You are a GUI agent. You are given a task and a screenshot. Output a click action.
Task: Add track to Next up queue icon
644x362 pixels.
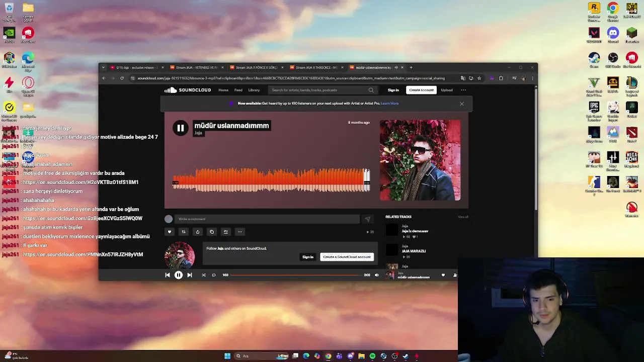226,232
